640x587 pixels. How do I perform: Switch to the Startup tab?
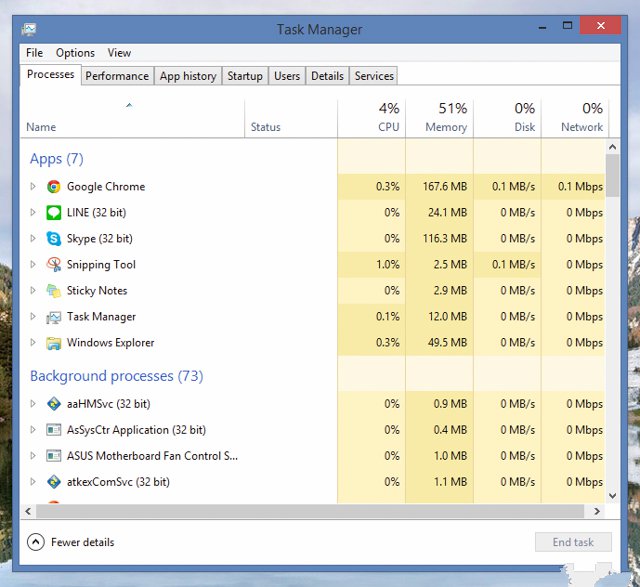245,76
